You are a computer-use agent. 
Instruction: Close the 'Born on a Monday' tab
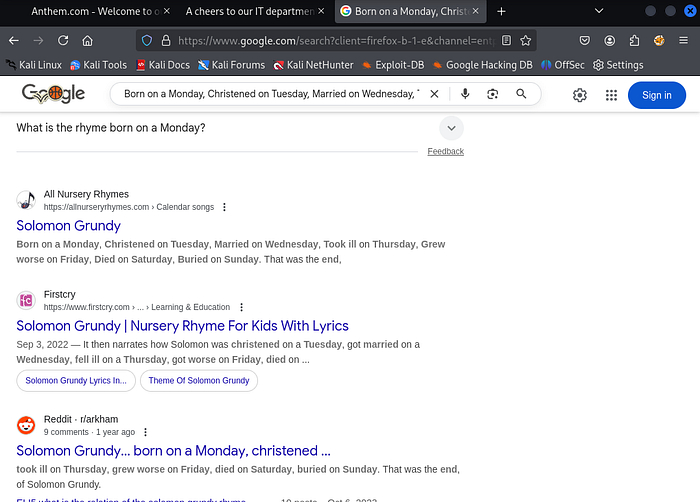click(475, 11)
